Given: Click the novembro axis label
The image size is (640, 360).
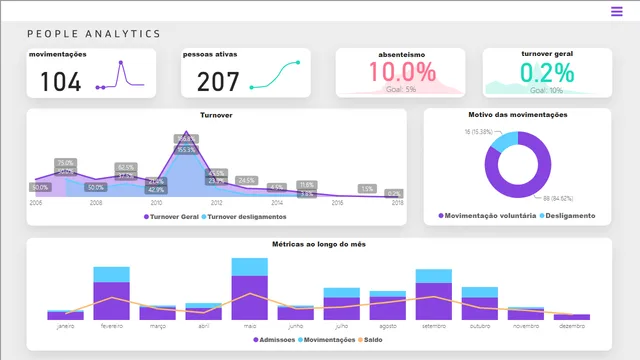Looking at the screenshot, I should tap(526, 326).
